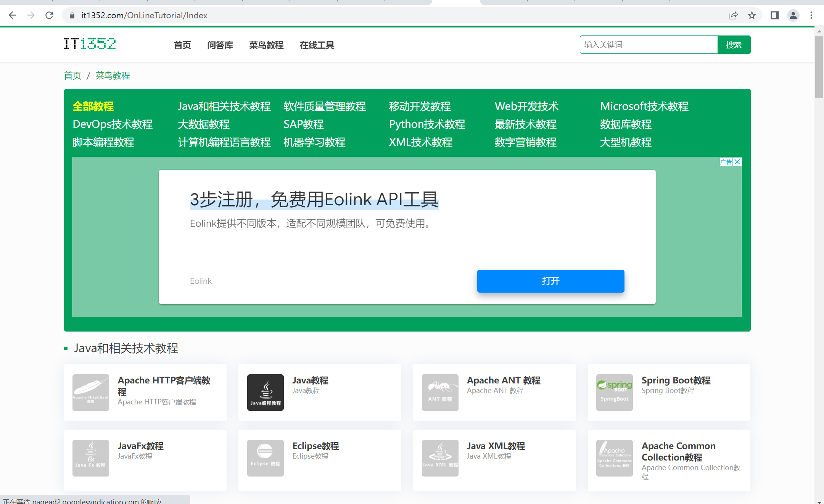Viewport: 824px width, 504px height.
Task: Open Java XML教程 thumbnail icon
Action: tap(440, 458)
